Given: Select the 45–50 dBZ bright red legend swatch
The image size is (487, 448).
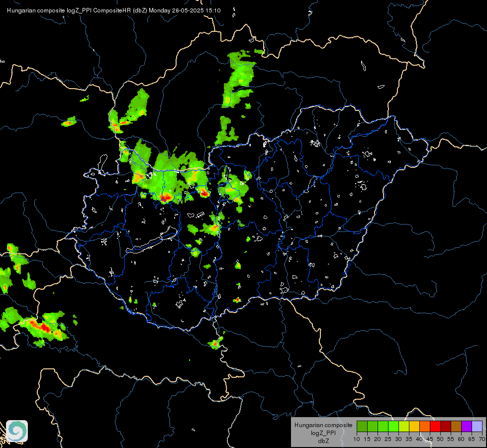Looking at the screenshot, I should coord(435,426).
